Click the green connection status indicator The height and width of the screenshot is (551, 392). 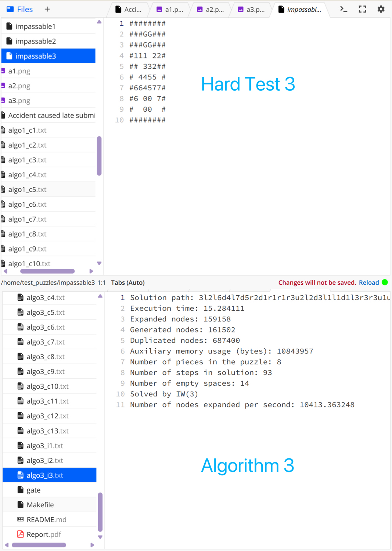pos(385,282)
